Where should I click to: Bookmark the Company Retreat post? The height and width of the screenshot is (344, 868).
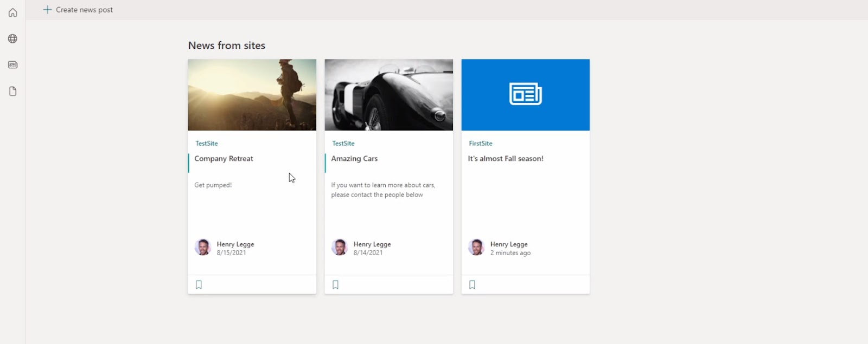click(199, 285)
